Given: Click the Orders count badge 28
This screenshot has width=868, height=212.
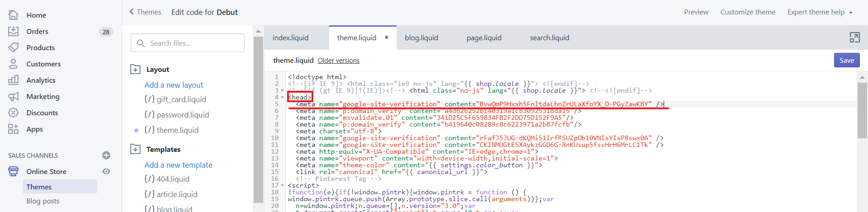Looking at the screenshot, I should [106, 32].
